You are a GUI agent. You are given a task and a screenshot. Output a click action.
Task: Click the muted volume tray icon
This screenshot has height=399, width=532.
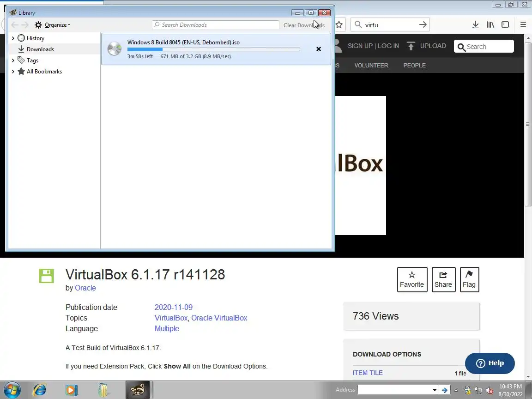pos(490,390)
